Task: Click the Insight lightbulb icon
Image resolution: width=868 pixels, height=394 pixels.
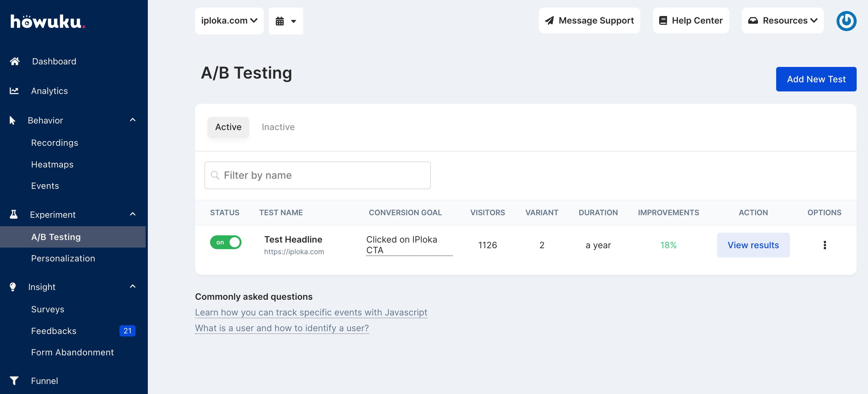Action: [13, 287]
